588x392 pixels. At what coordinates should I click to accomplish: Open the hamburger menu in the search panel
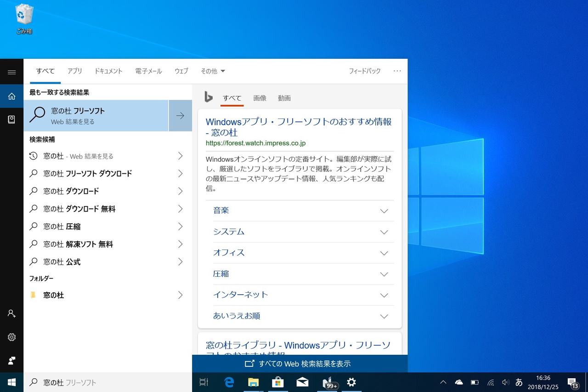tap(11, 72)
